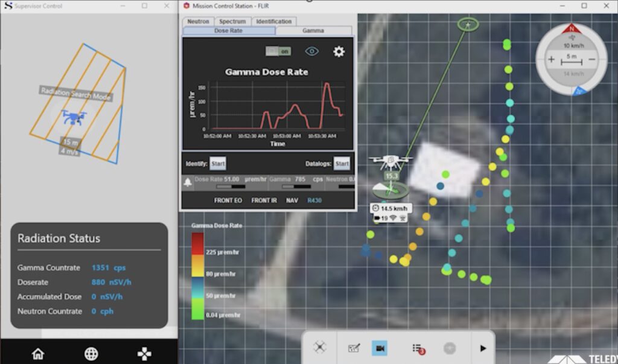Open the globe map view in Supervisor Control

coord(91,354)
